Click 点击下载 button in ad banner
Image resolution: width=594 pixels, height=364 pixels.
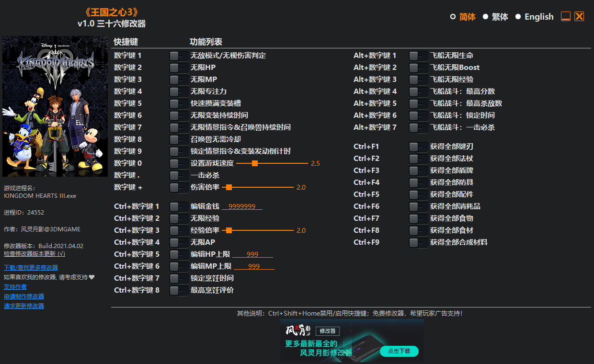[399, 351]
